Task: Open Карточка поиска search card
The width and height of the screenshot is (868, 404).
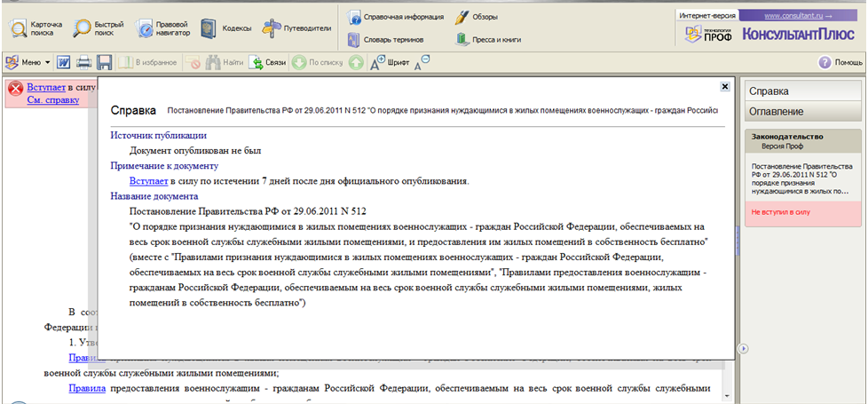Action: point(35,28)
